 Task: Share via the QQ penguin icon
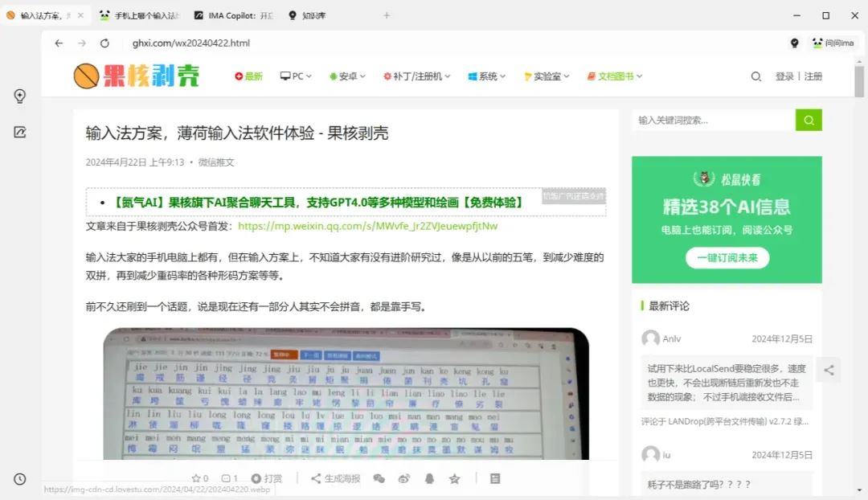pyautogui.click(x=430, y=478)
